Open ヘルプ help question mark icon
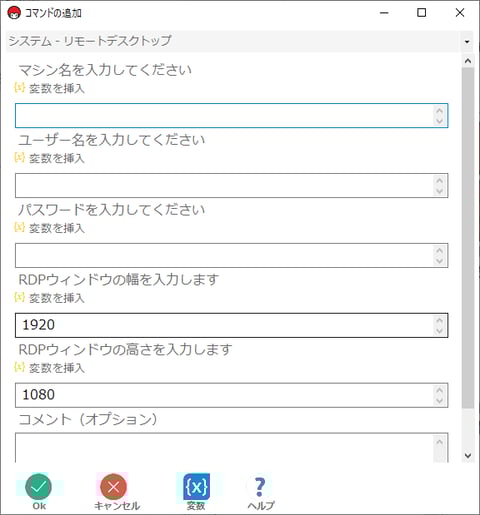 point(260,487)
